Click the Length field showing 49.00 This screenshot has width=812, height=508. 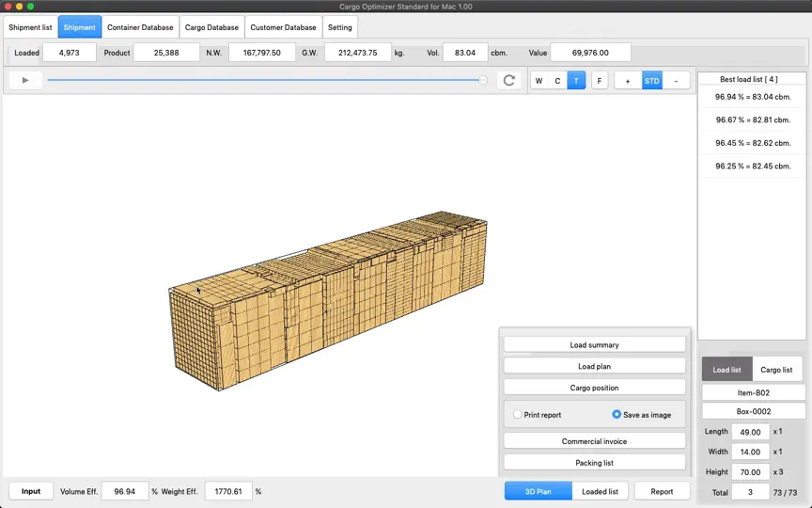click(x=750, y=432)
